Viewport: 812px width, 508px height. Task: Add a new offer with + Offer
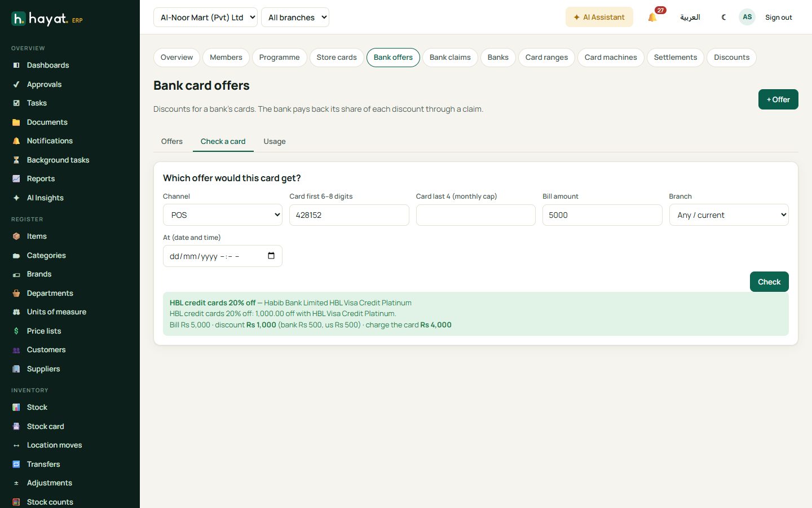coord(778,99)
